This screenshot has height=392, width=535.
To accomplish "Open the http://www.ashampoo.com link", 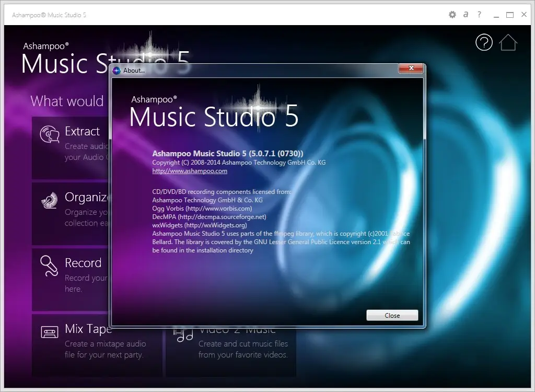I will pos(190,171).
